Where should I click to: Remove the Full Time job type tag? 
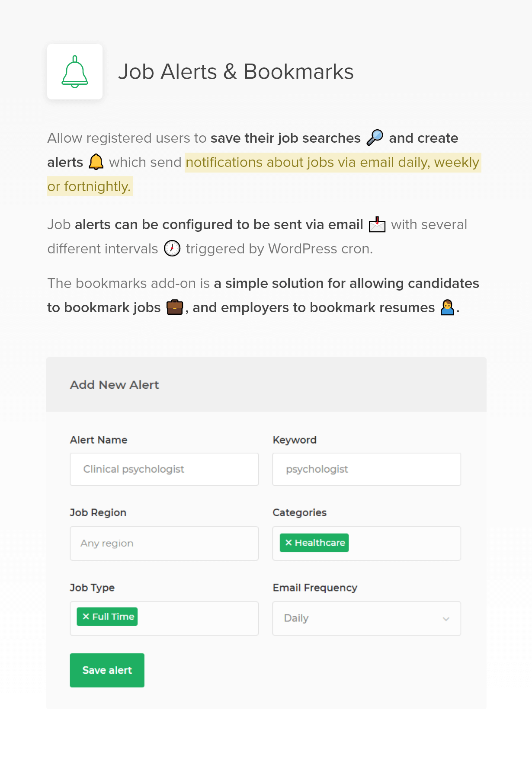point(86,617)
